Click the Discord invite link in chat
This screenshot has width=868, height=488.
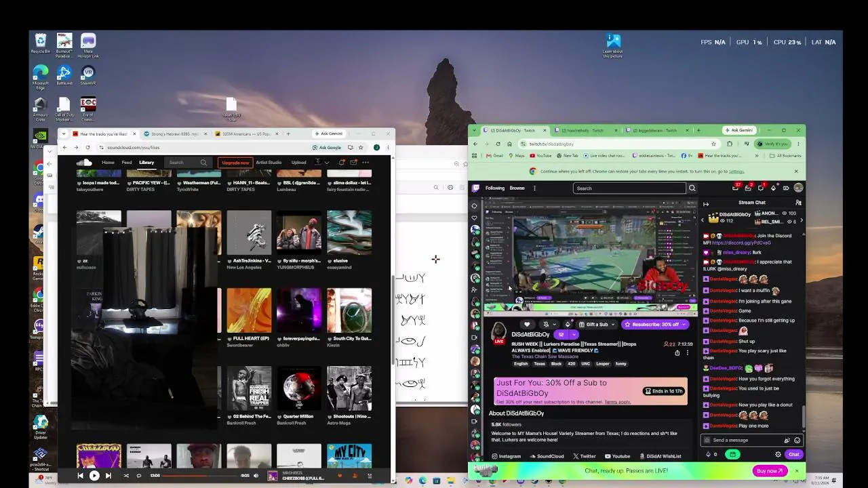pyautogui.click(x=741, y=242)
